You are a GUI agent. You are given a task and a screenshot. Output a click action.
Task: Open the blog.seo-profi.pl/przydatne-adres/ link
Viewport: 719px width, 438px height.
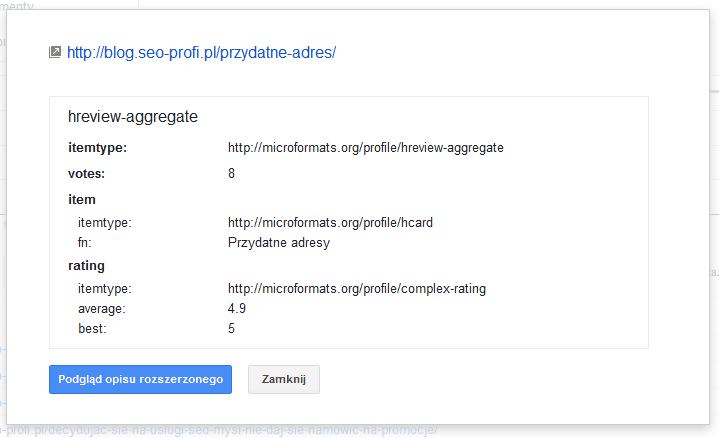click(201, 53)
